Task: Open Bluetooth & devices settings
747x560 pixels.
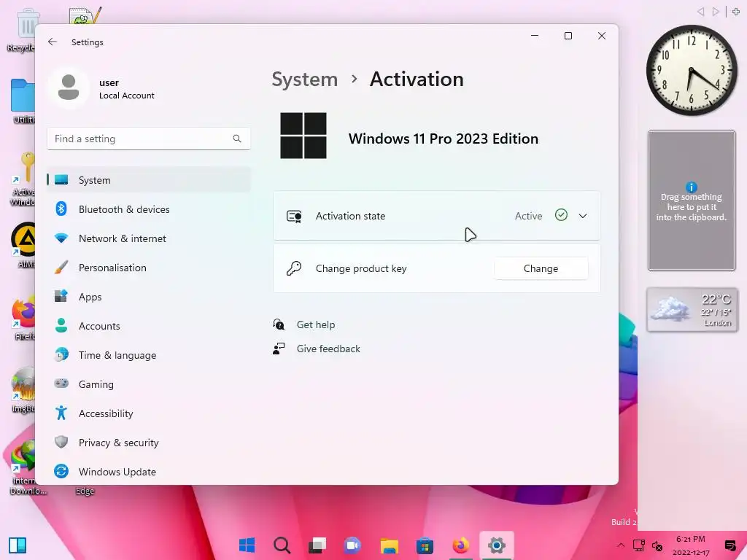Action: 149,209
